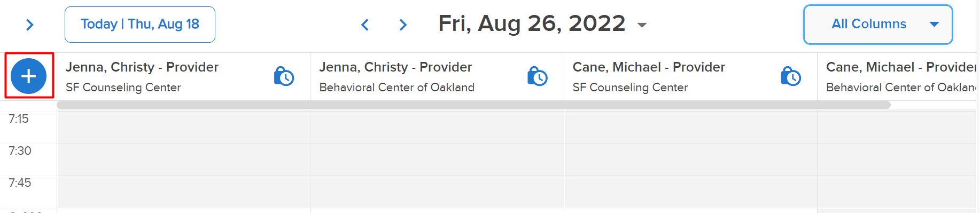The height and width of the screenshot is (213, 980).
Task: Click the Fri, Aug 26, 2022 date title
Action: [532, 23]
